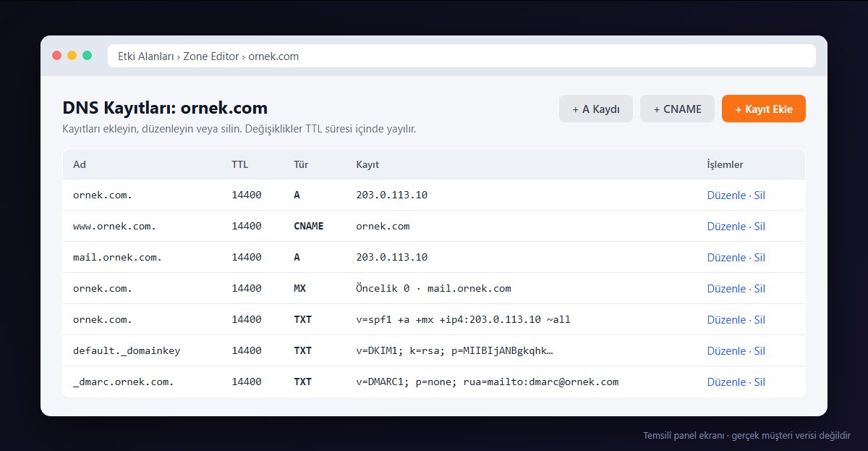Screen dimensions: 868x451
Task: Click the 14400 TTL of default._domainkey
Action: pos(247,351)
